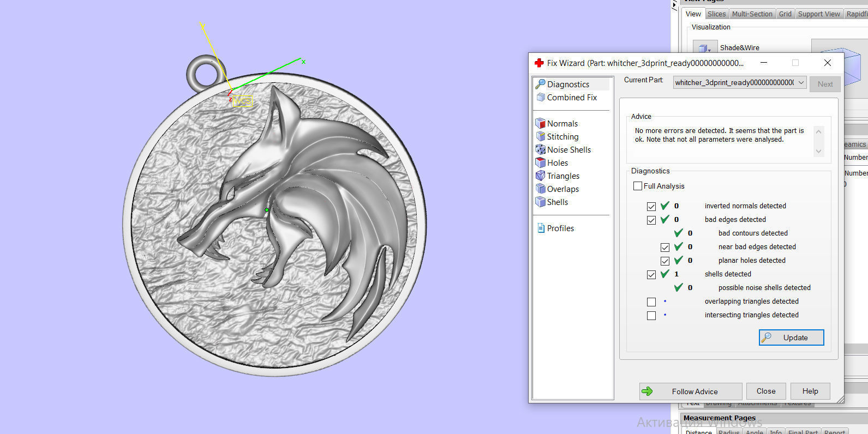Click the 'possible noise shells detected' line
This screenshot has height=434, width=868.
click(x=764, y=288)
